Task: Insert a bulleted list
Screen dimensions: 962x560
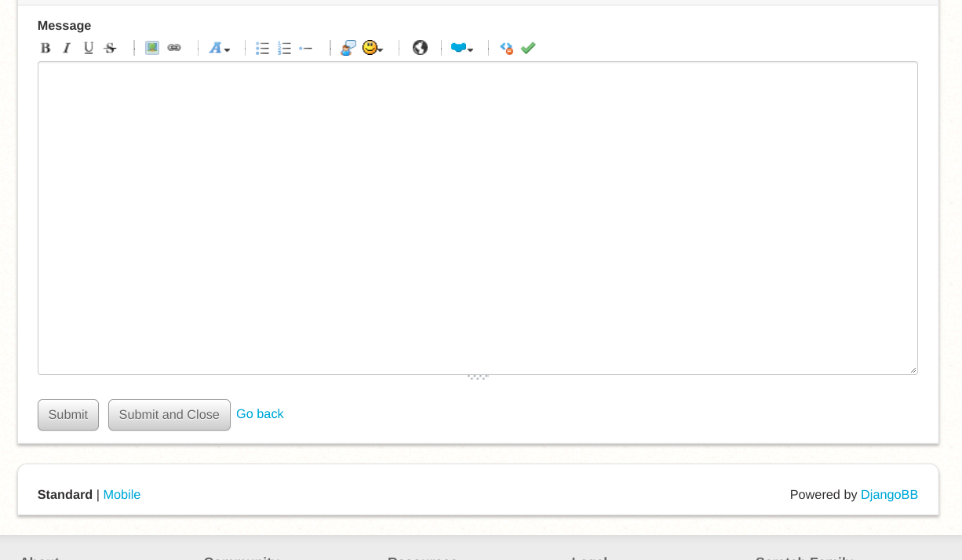Action: coord(263,48)
